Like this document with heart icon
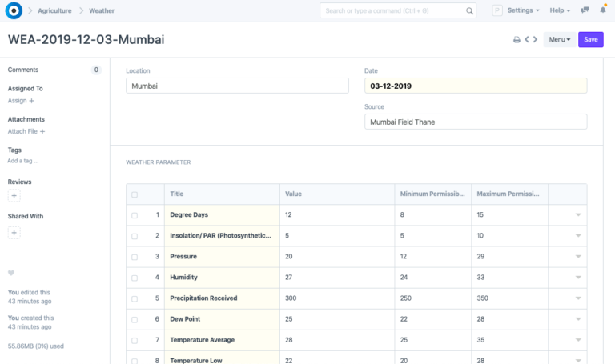This screenshot has width=615, height=364. tap(11, 274)
